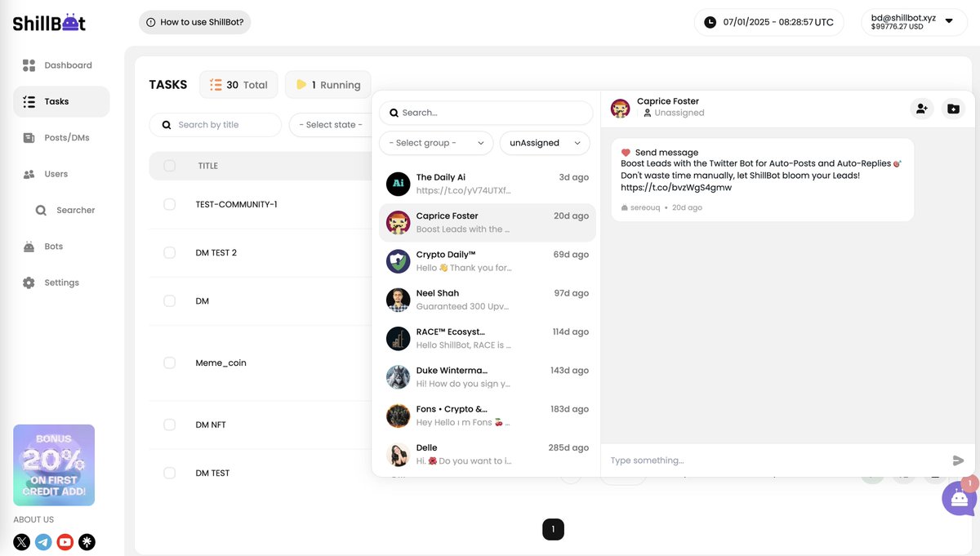Open the archive folder icon in chat header
The height and width of the screenshot is (556, 980).
953,107
